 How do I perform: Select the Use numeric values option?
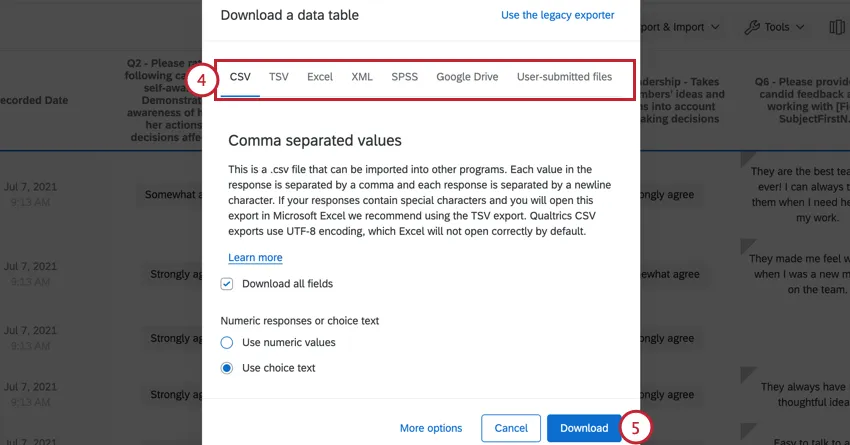pyautogui.click(x=227, y=342)
